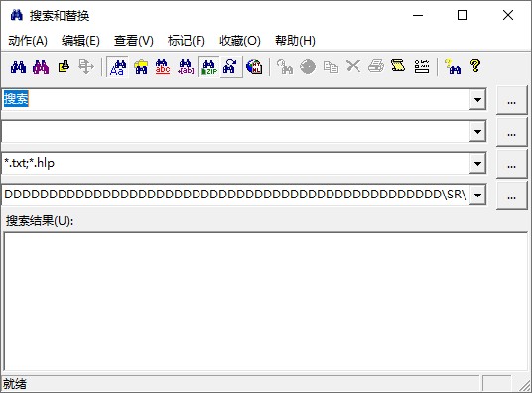The image size is (532, 393).
Task: Open the 帮助(H) menu
Action: (295, 41)
